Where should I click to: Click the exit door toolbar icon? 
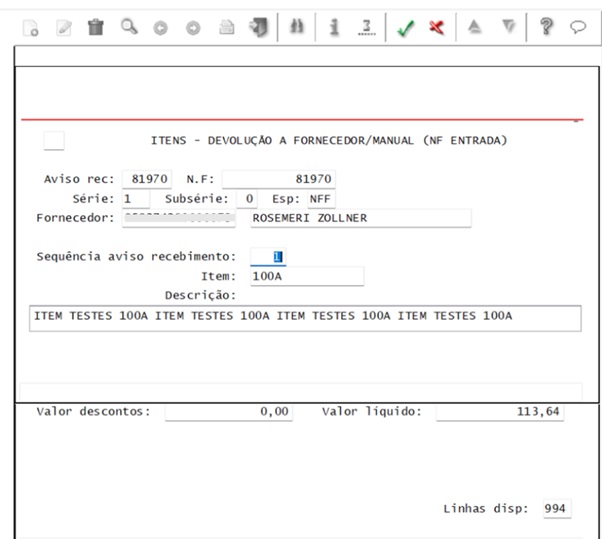point(259,27)
